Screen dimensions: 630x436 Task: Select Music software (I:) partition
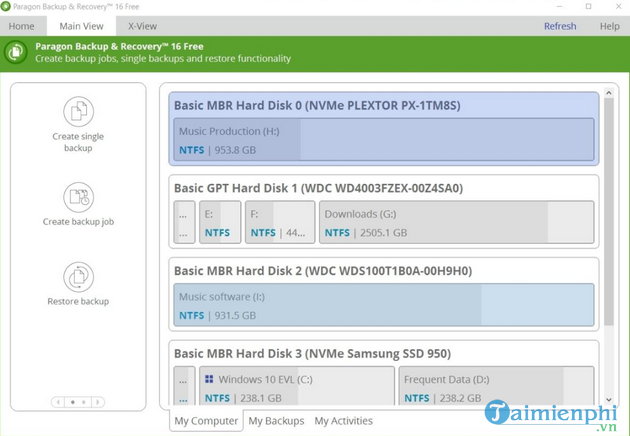pyautogui.click(x=384, y=305)
